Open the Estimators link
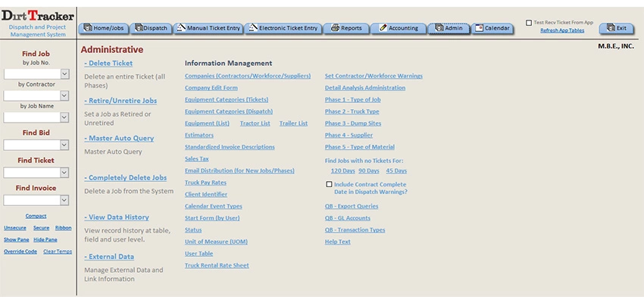Image resolution: width=644 pixels, height=303 pixels. coord(199,135)
